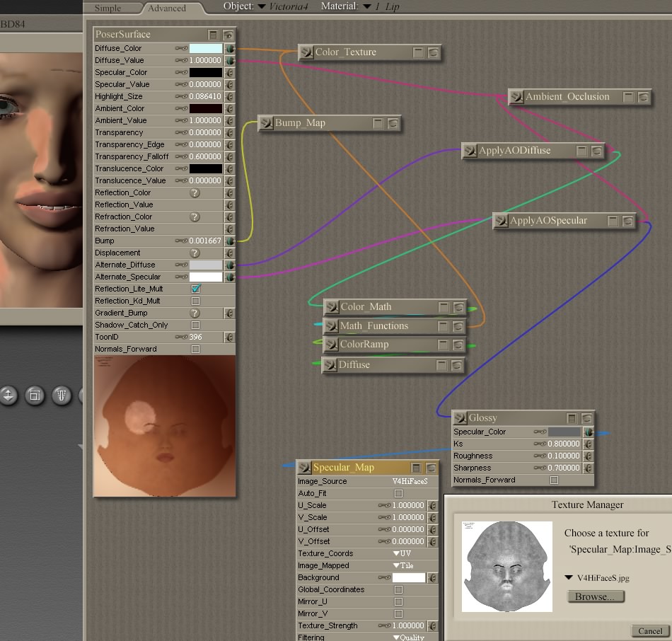The height and width of the screenshot is (641, 672).
Task: Click Ambient_Occlusion node's preview toggle icon
Action: click(x=643, y=97)
